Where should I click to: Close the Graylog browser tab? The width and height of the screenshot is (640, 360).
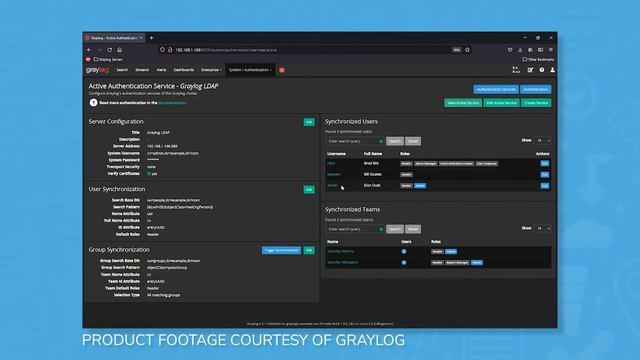pos(141,38)
